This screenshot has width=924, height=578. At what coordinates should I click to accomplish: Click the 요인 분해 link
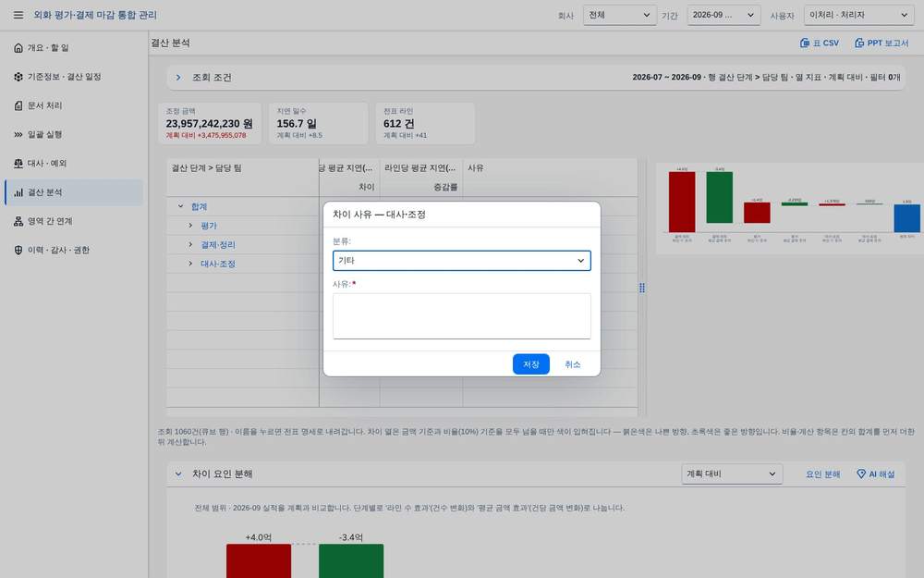[x=822, y=474]
